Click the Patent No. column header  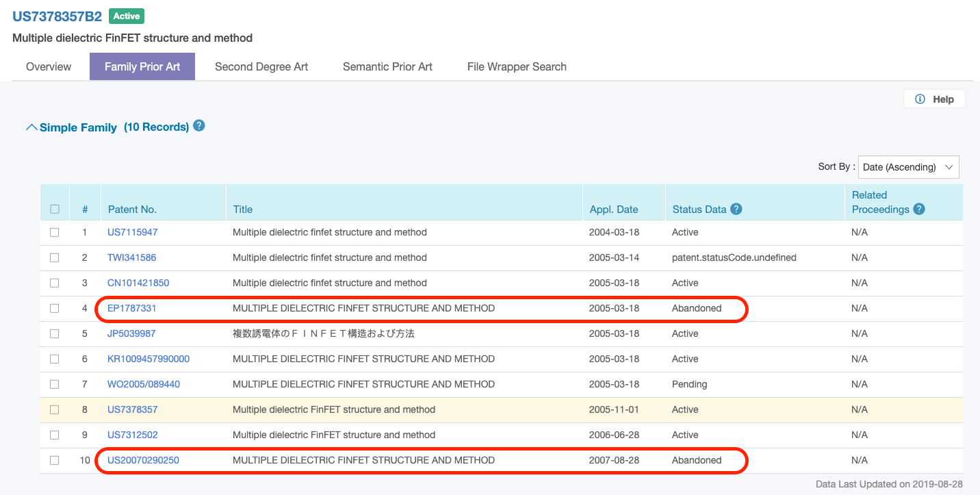132,210
